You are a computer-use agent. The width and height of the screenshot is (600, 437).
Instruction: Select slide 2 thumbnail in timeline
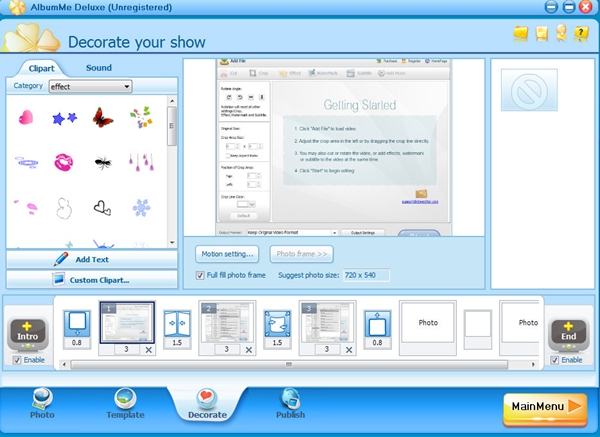pos(227,323)
